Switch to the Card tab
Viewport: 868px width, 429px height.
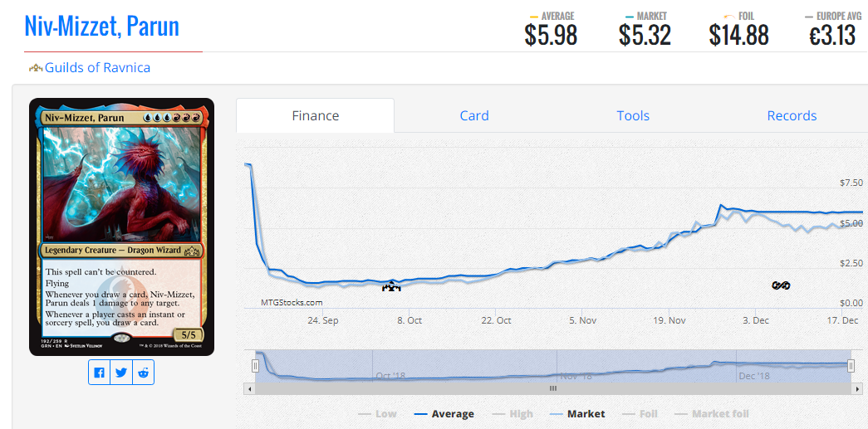tap(474, 116)
